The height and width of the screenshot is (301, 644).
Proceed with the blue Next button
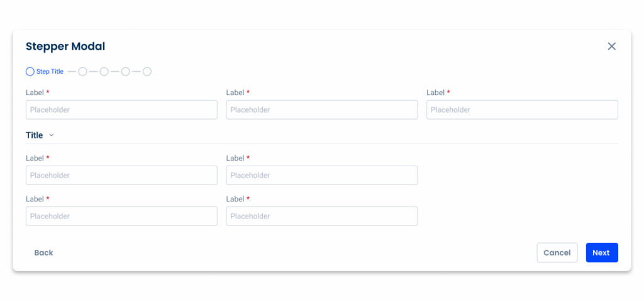(602, 253)
